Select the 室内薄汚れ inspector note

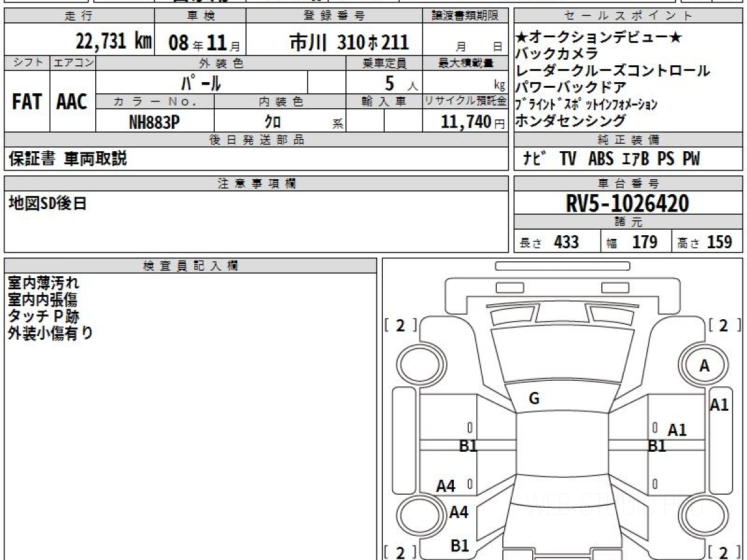[44, 283]
